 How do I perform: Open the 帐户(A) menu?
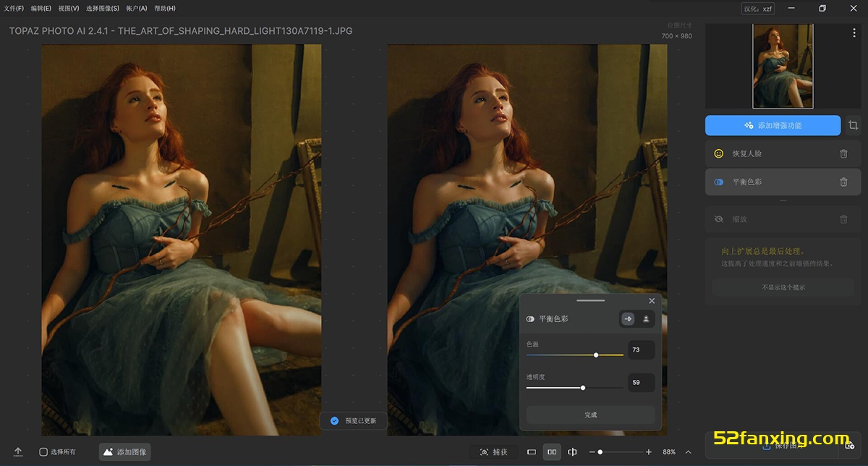pyautogui.click(x=137, y=9)
